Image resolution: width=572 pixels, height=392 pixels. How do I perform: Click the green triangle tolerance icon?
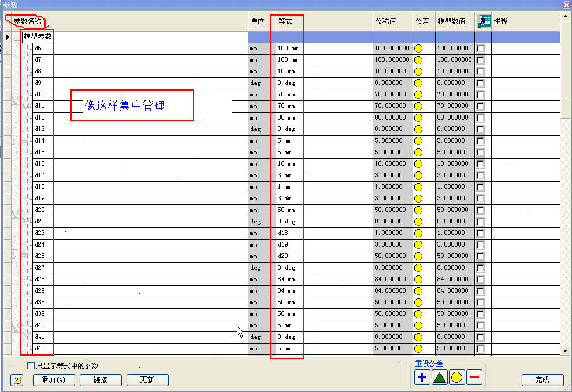440,378
